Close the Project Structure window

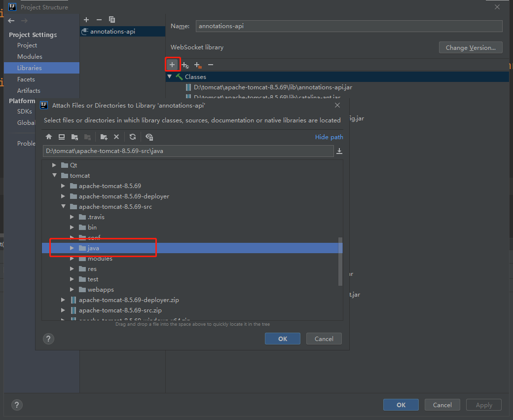pyautogui.click(x=497, y=7)
